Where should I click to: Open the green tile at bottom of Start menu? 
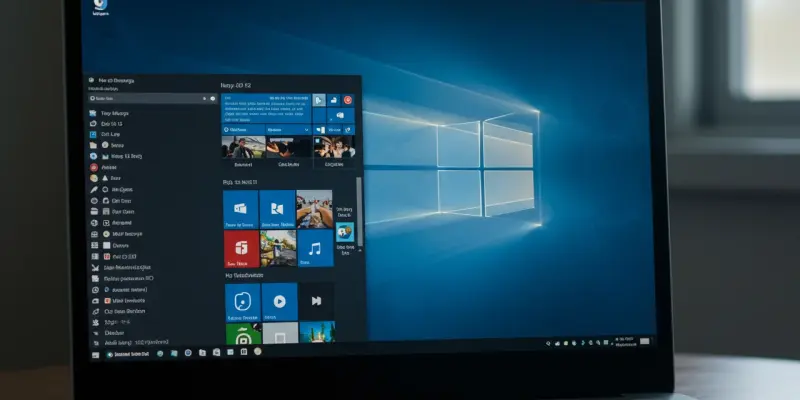coord(241,334)
